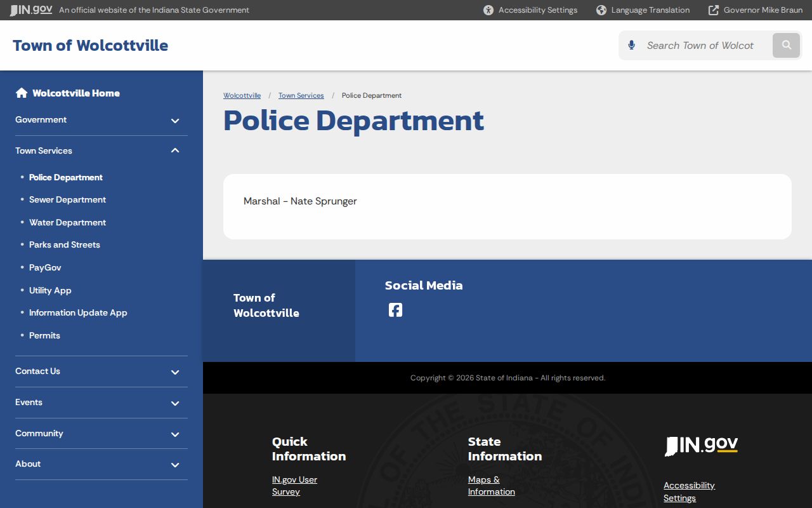Click the Government sidebar menu label
This screenshot has width=812, height=508.
[41, 119]
